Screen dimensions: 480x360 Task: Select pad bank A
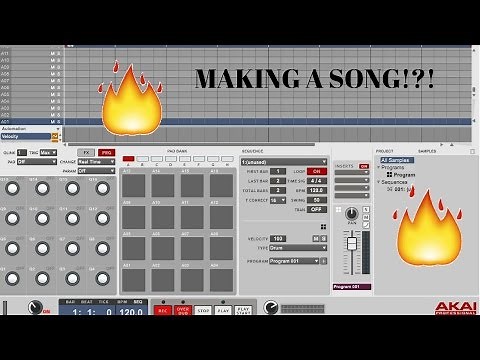(128, 159)
